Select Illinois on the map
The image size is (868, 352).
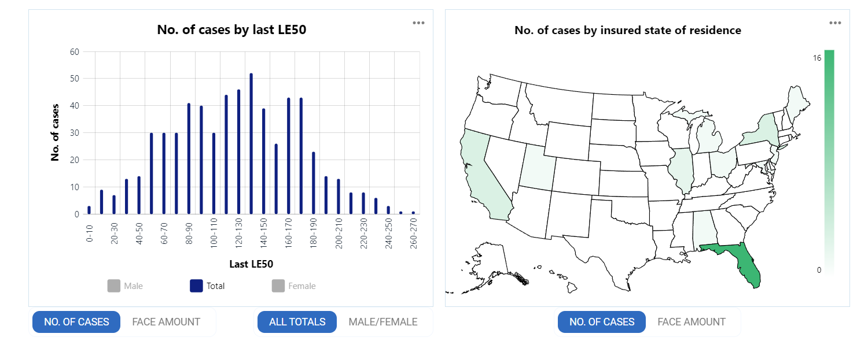pos(683,169)
